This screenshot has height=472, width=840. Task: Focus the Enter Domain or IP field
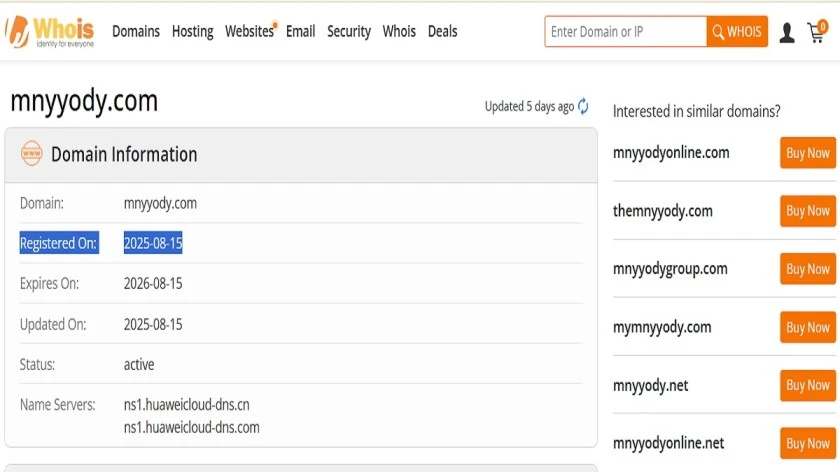coord(626,32)
